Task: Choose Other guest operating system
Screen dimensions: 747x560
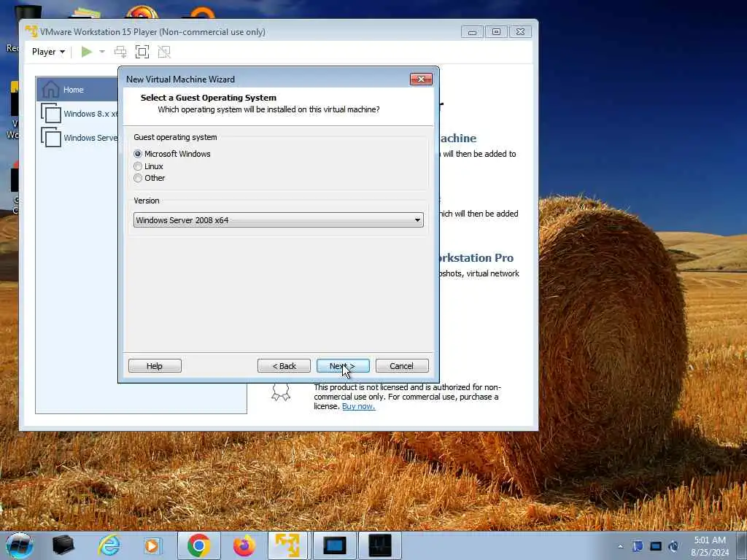Action: point(138,178)
